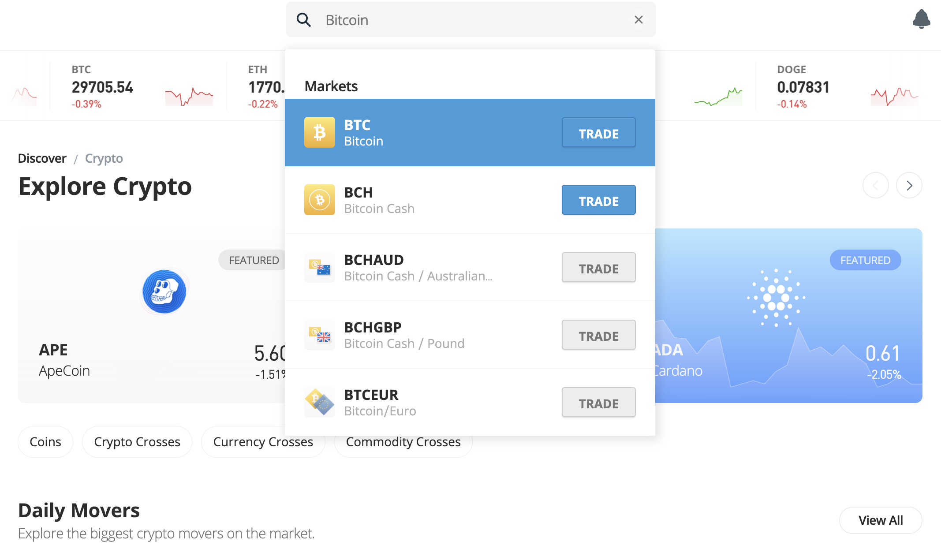Screen dimensions: 941x560
Task: Show the previous featured carousel card
Action: (x=876, y=185)
